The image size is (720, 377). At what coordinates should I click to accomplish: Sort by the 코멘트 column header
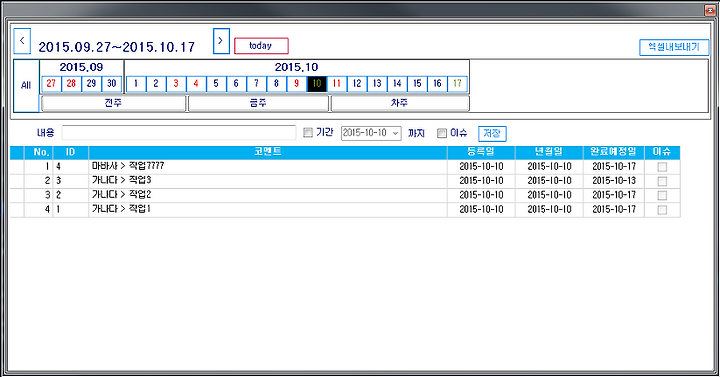point(268,152)
